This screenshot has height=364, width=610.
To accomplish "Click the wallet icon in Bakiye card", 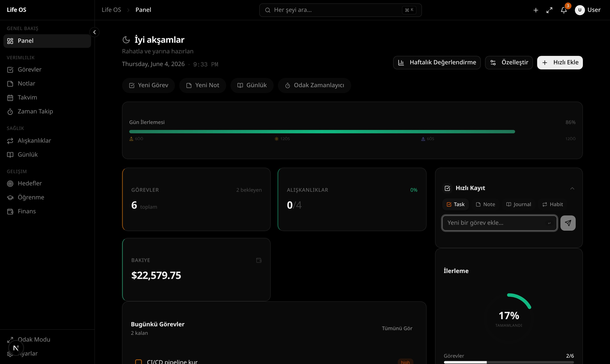I will (259, 260).
